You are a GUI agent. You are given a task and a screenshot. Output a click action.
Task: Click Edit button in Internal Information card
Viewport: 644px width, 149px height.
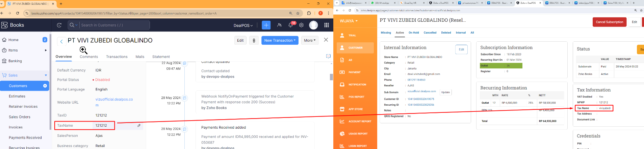point(461,49)
